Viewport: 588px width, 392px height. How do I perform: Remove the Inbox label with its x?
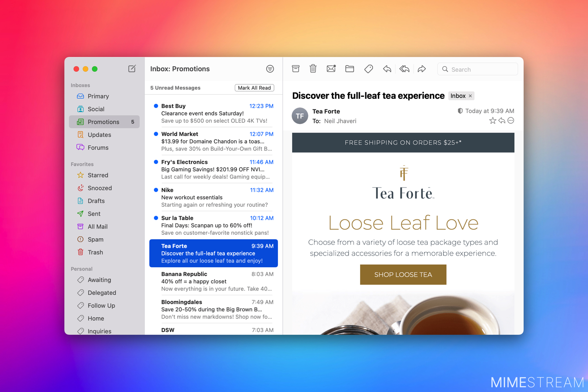point(470,96)
